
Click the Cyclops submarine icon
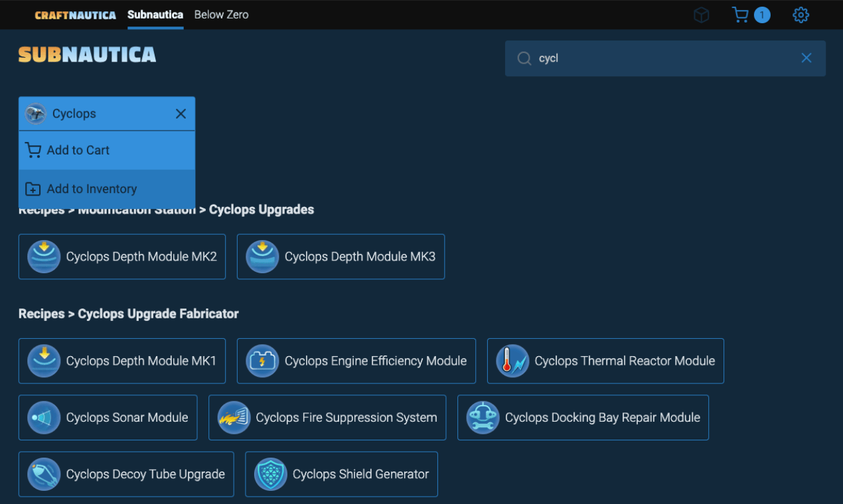click(x=36, y=113)
